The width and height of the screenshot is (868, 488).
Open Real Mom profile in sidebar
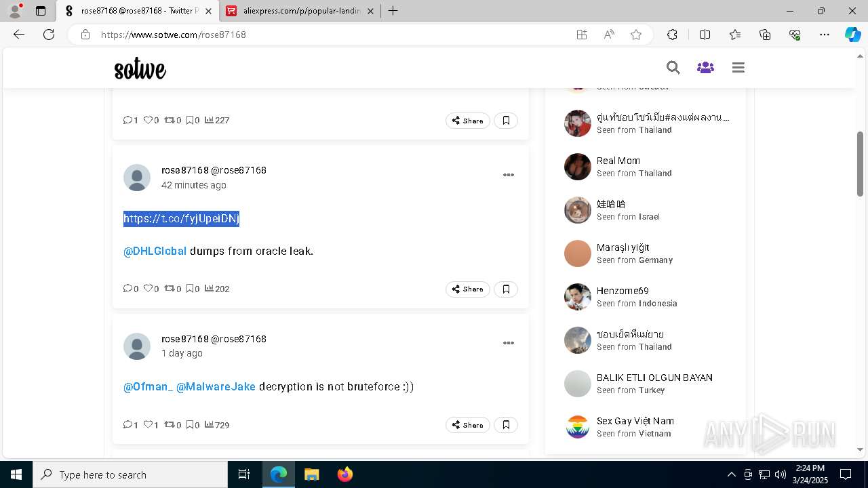[618, 161]
